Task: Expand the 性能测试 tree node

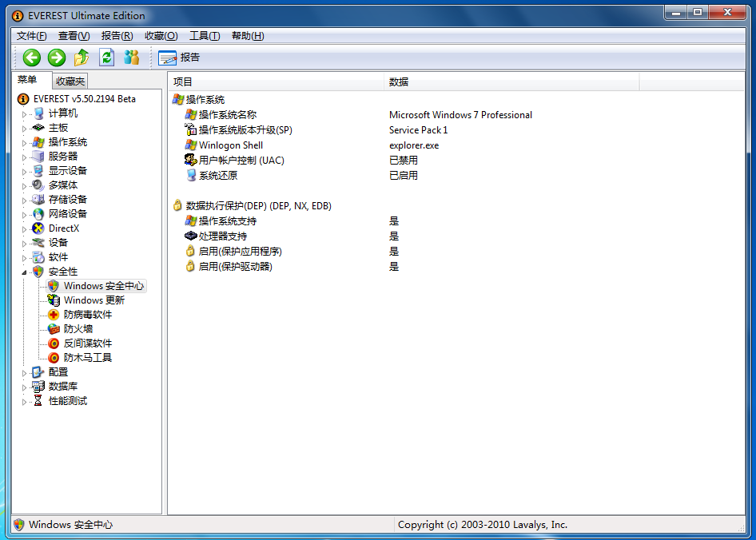Action: tap(24, 402)
